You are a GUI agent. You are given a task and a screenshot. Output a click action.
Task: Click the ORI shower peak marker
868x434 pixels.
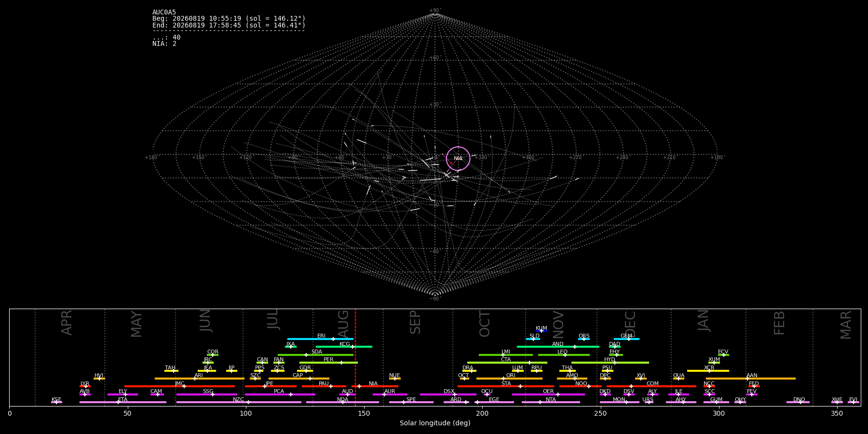503,379
